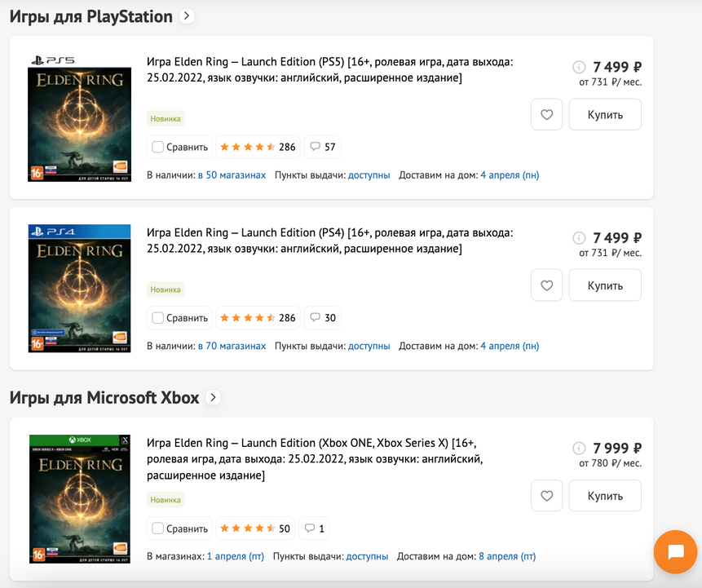The image size is (702, 588).
Task: Click Купить for the PS5 edition
Action: [x=605, y=115]
